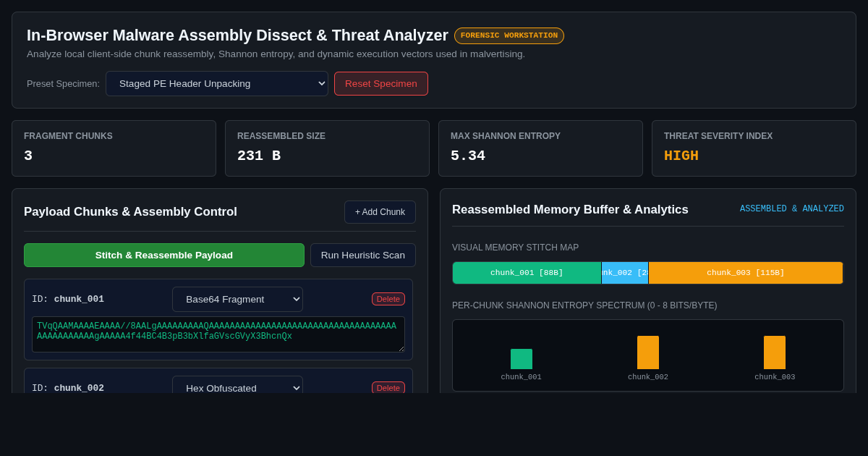Click the HIGH threat severity value
Screen dimensions: 868x456
(x=681, y=156)
